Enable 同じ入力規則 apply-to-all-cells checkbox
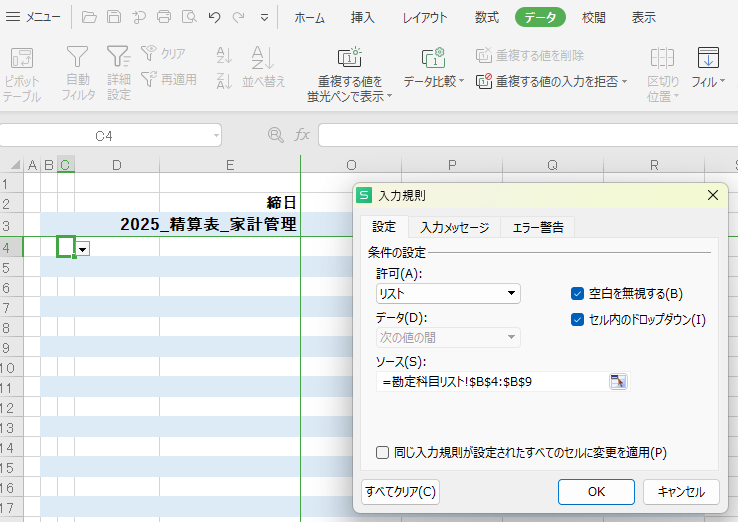 [x=383, y=453]
